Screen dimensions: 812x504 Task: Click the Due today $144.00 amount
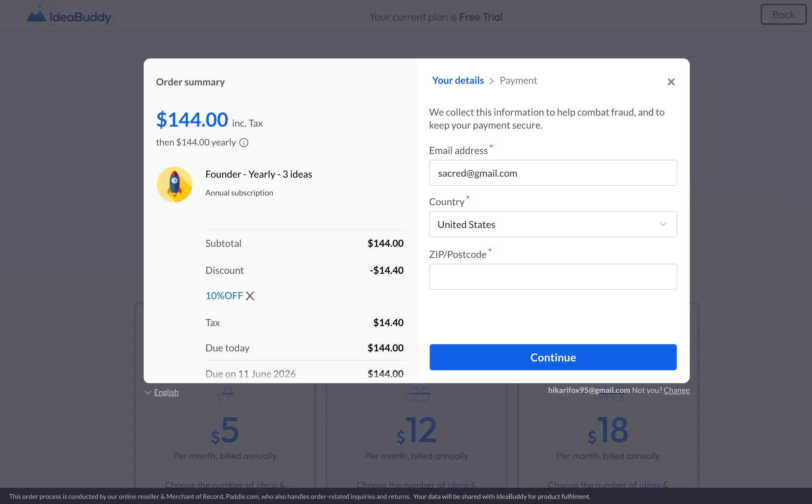[385, 348]
